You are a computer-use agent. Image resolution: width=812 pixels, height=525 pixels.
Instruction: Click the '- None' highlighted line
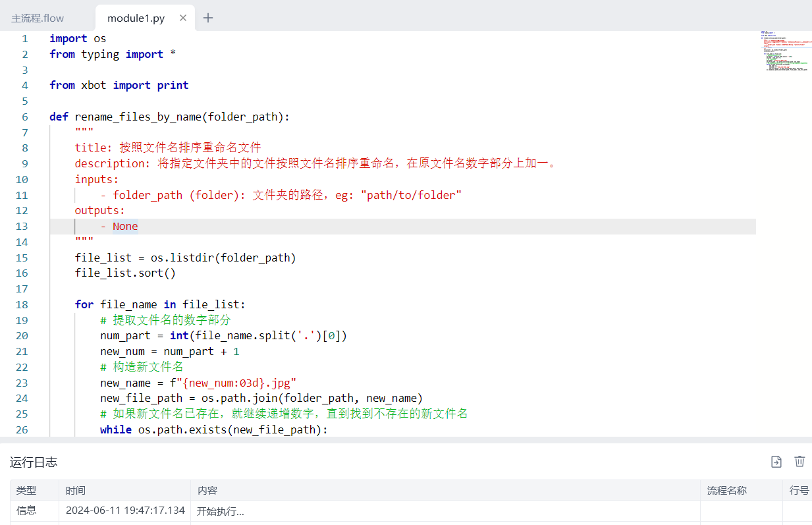(x=119, y=226)
